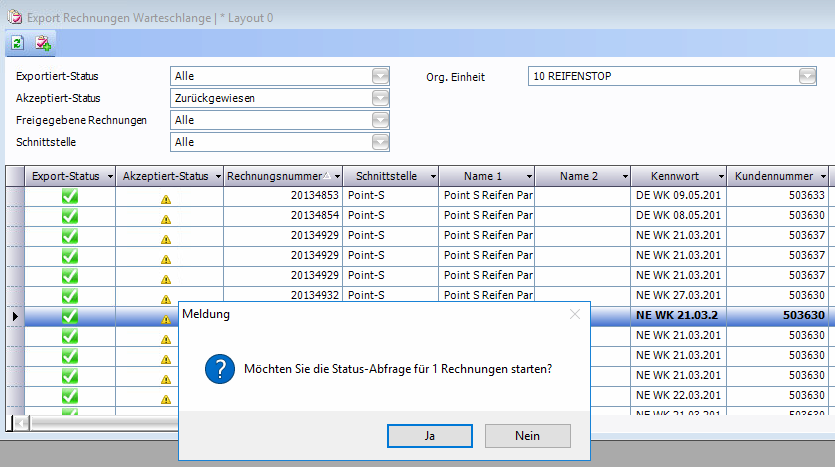This screenshot has width=835, height=467.
Task: Click the horizontal scrollbar under the table
Action: pyautogui.click(x=90, y=422)
